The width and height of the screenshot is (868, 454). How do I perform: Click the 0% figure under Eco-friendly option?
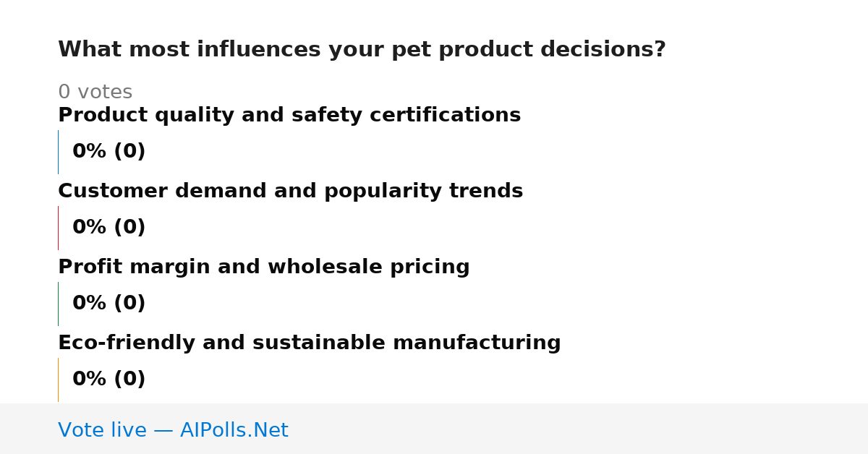[90, 380]
